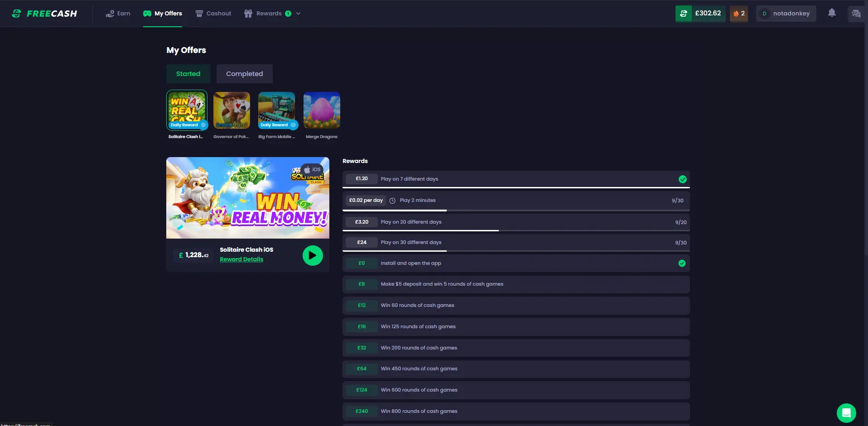Click the progress bar under 'Play 2 minutes'
868x426 pixels.
[516, 211]
